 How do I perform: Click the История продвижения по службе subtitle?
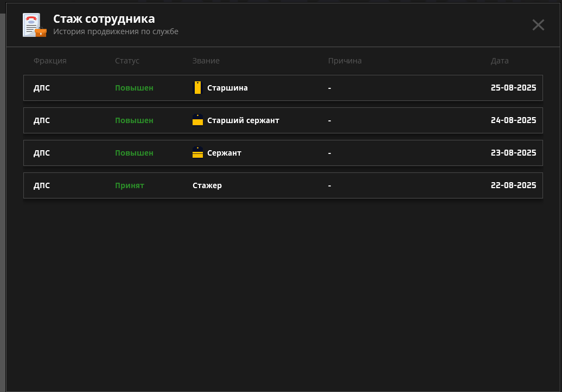[x=116, y=31]
